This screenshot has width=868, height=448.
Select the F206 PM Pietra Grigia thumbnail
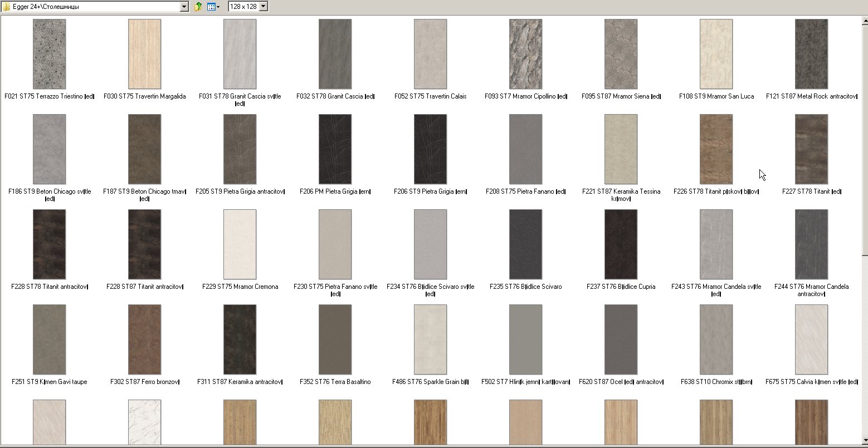pos(335,149)
